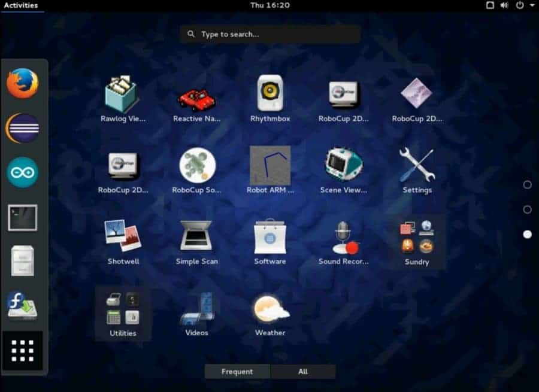This screenshot has height=392, width=539.
Task: Expand the Utilities app folder
Action: pyautogui.click(x=123, y=314)
